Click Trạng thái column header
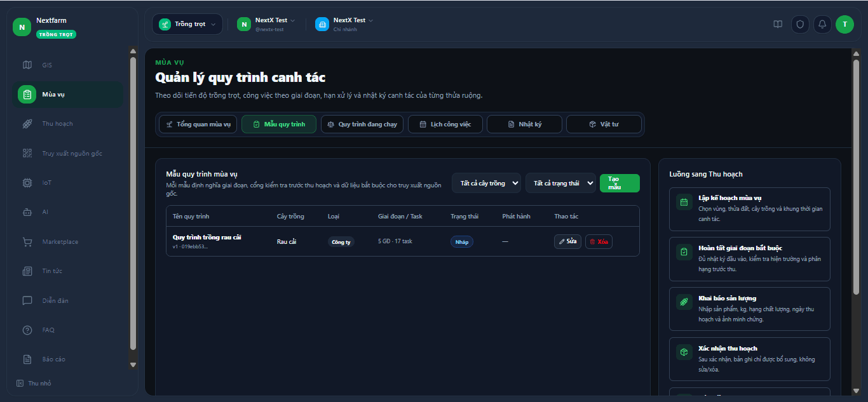This screenshot has height=402, width=868. coord(465,217)
